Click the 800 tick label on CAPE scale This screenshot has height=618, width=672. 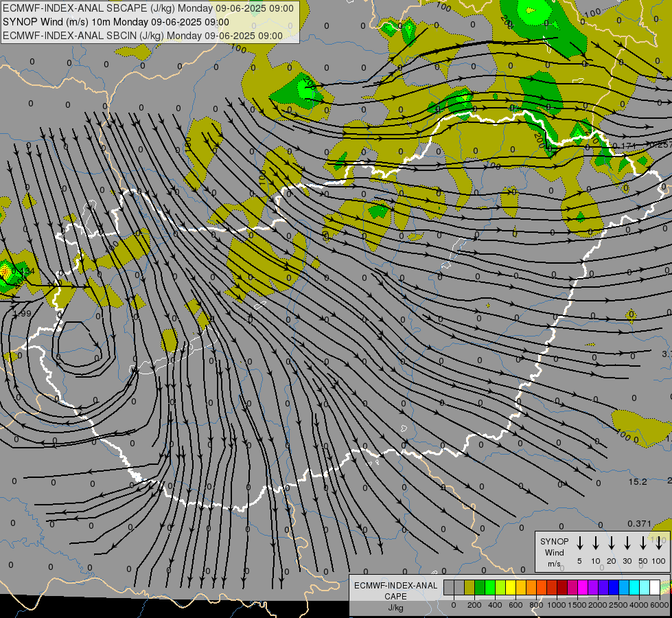[x=536, y=605]
